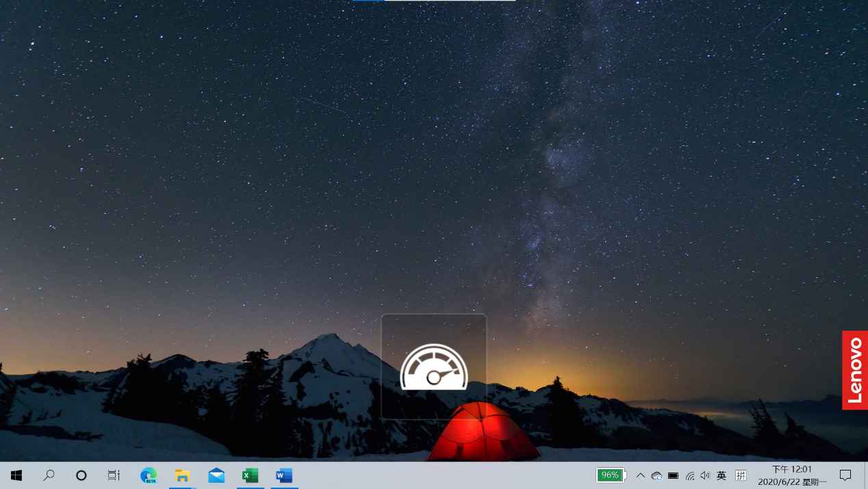Switch to Excel on taskbar
Image resolution: width=868 pixels, height=489 pixels.
coord(251,475)
